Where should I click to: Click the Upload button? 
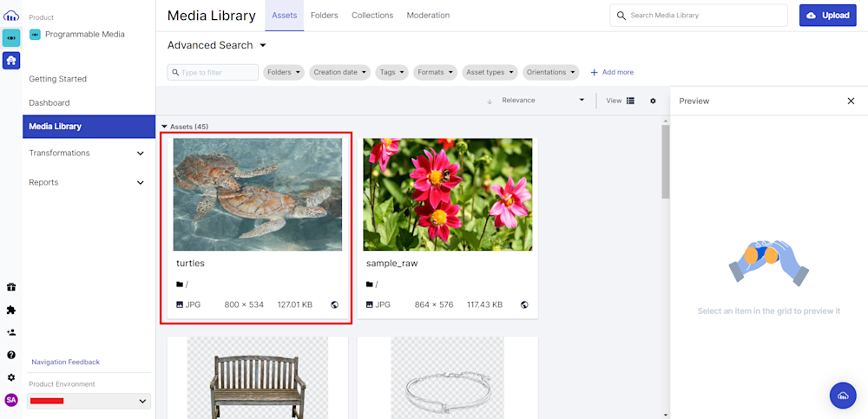click(827, 16)
